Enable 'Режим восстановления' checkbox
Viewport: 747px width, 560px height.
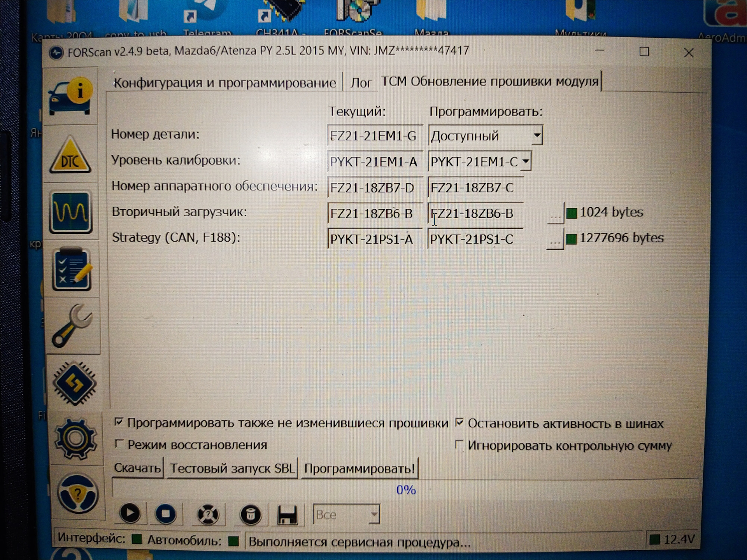[119, 444]
